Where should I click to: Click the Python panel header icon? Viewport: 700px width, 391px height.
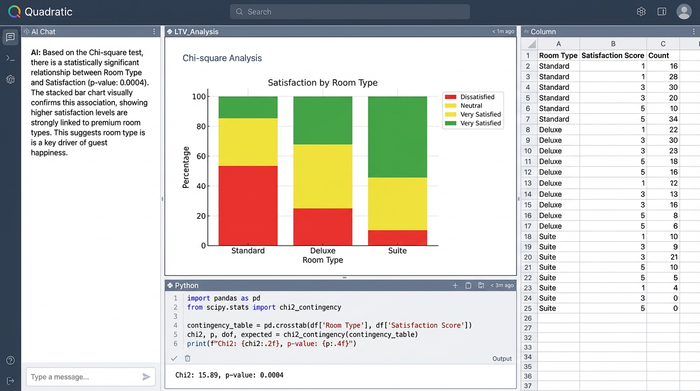pos(170,286)
